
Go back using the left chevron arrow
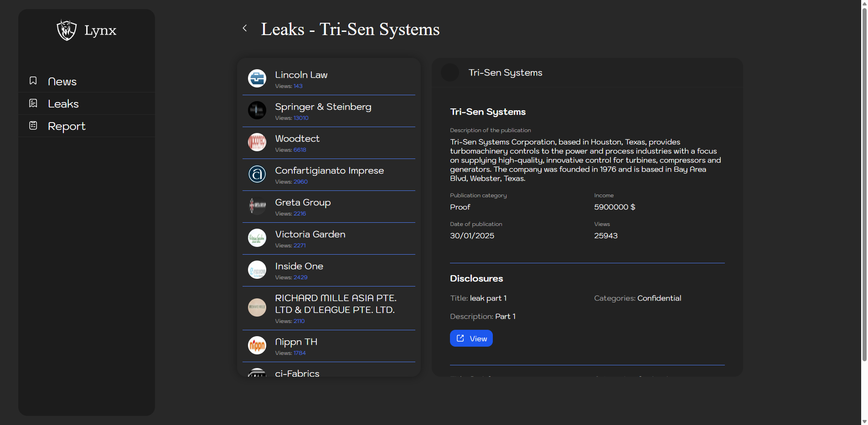(x=245, y=28)
